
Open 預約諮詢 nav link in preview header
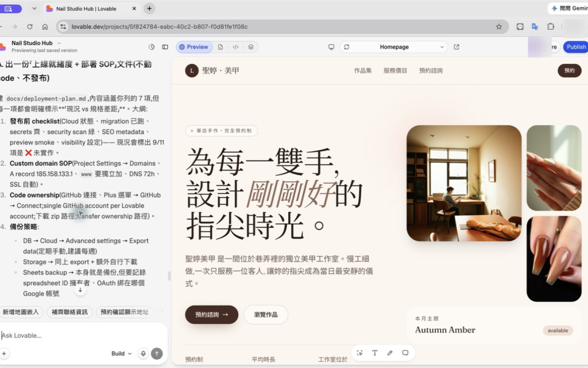431,71
